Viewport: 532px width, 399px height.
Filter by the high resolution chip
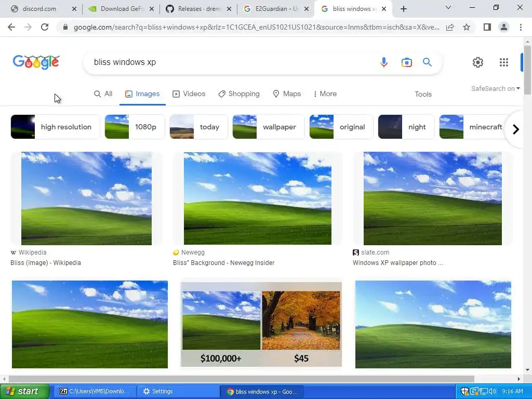point(55,127)
